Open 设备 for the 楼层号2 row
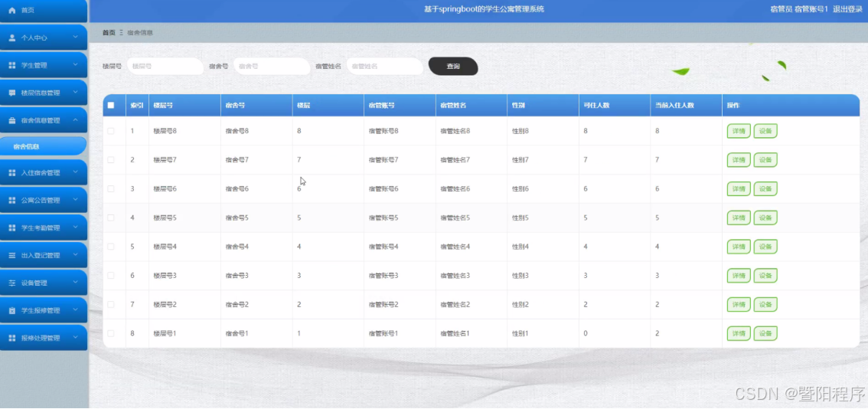 click(x=765, y=304)
